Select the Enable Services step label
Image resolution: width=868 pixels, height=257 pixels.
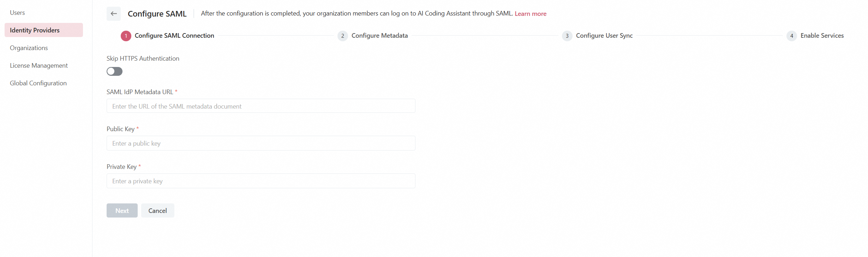tap(822, 36)
